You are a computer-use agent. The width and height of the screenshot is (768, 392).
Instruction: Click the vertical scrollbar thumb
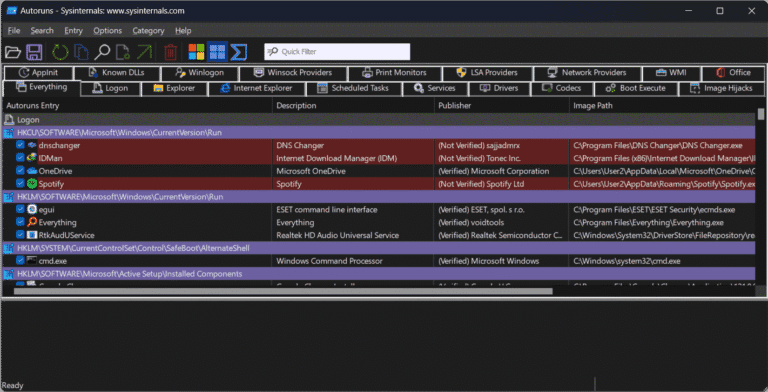[x=761, y=114]
